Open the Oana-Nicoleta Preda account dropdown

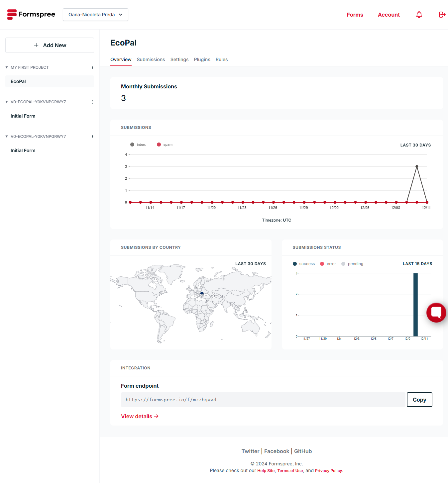[95, 15]
